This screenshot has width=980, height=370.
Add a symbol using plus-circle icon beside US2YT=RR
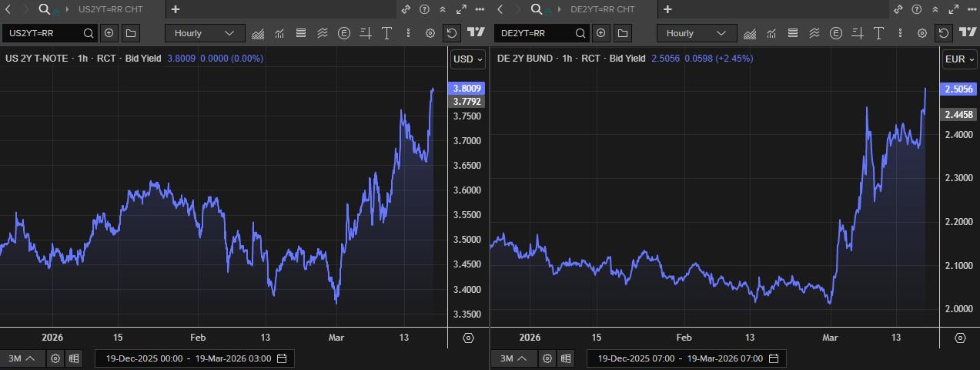click(x=109, y=33)
